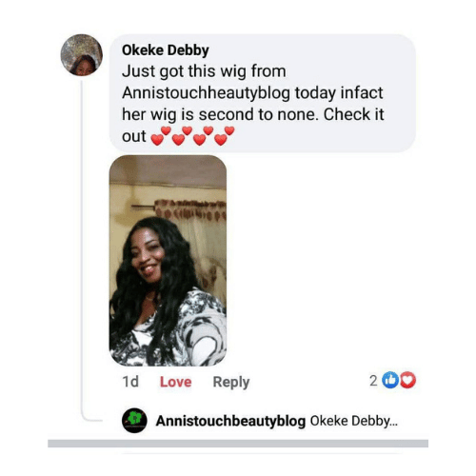Image resolution: width=476 pixels, height=476 pixels.
Task: Click the red heart reaction icon
Action: [407, 380]
